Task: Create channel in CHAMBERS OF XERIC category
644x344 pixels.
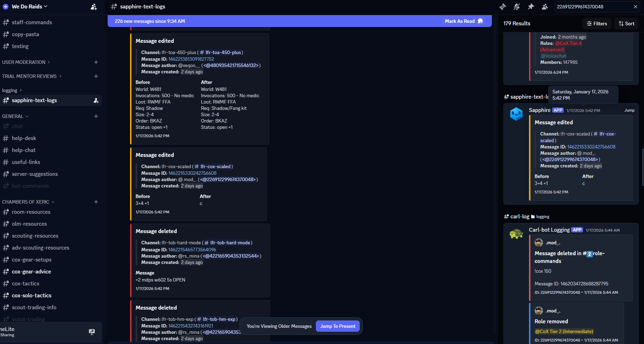Action: point(96,202)
